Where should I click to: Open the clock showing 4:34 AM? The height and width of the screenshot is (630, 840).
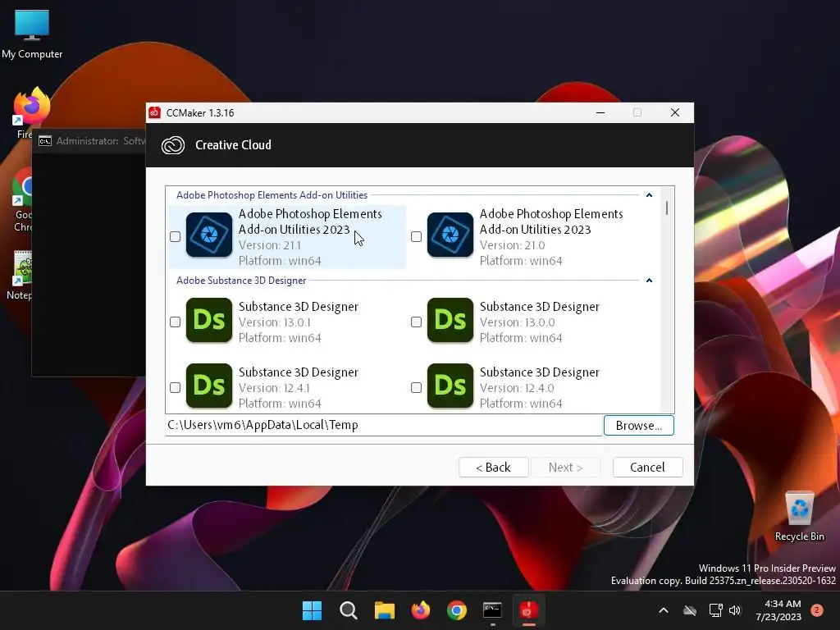coord(778,610)
